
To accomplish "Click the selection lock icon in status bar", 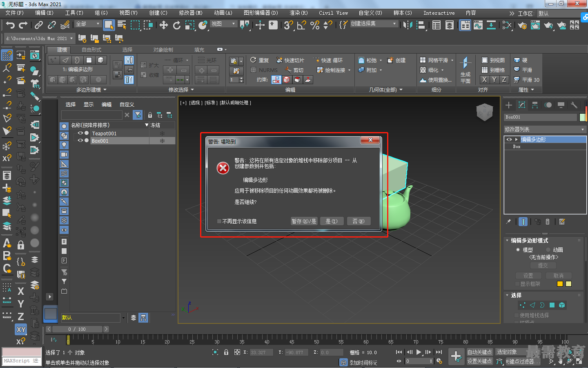I will [x=226, y=352].
